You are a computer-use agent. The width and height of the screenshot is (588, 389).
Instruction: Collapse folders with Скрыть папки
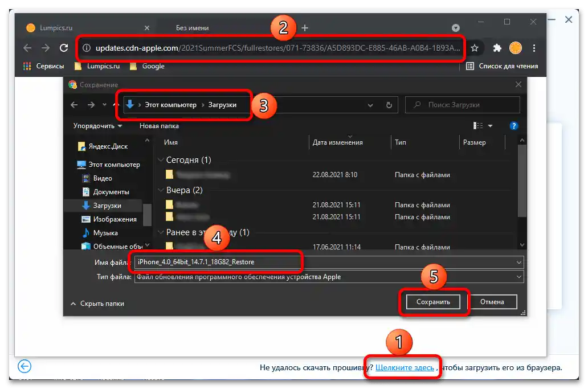(97, 304)
